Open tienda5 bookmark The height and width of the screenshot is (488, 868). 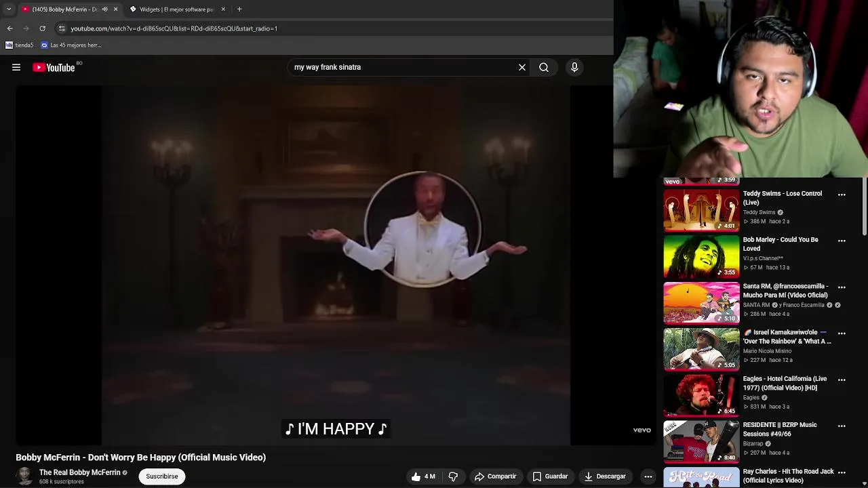(x=20, y=45)
